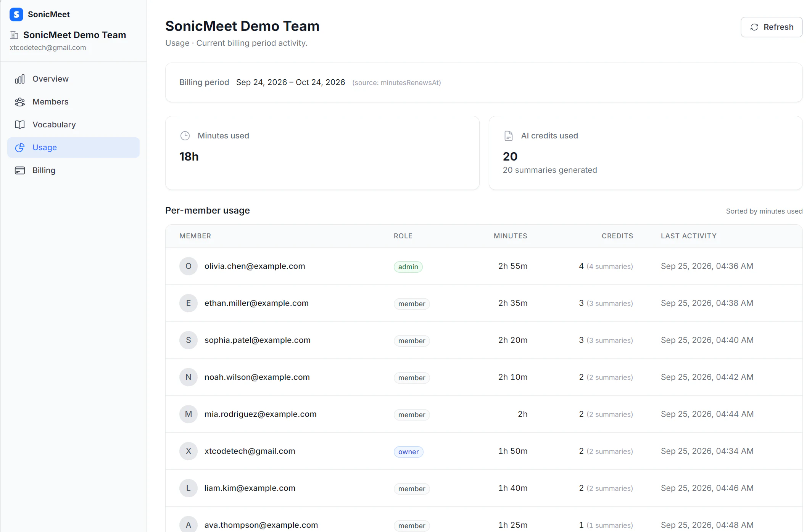Click the 2h 10m minutes value
Screen dimensions: 812x532
coord(513,377)
